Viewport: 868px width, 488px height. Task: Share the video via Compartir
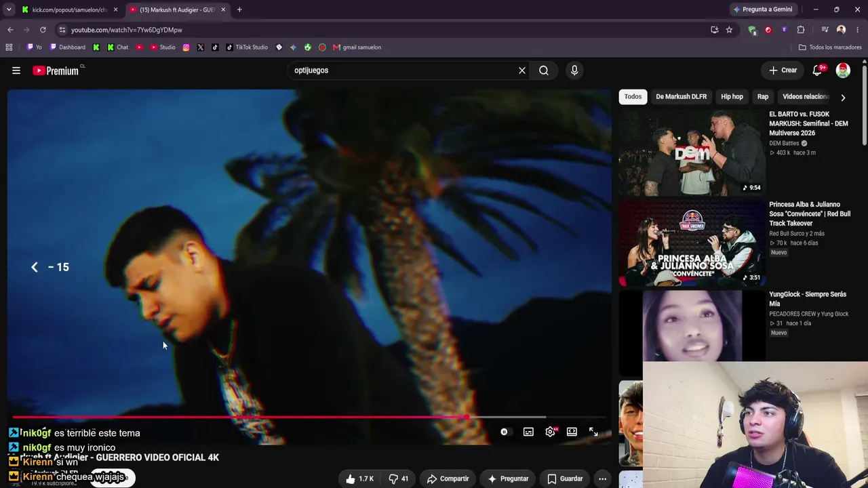(x=448, y=479)
